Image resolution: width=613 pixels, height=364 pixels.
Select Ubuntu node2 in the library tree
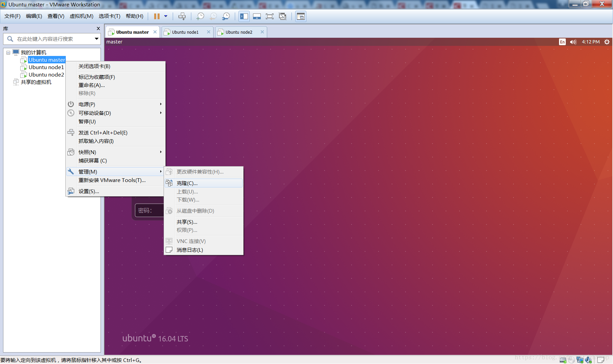(x=46, y=74)
